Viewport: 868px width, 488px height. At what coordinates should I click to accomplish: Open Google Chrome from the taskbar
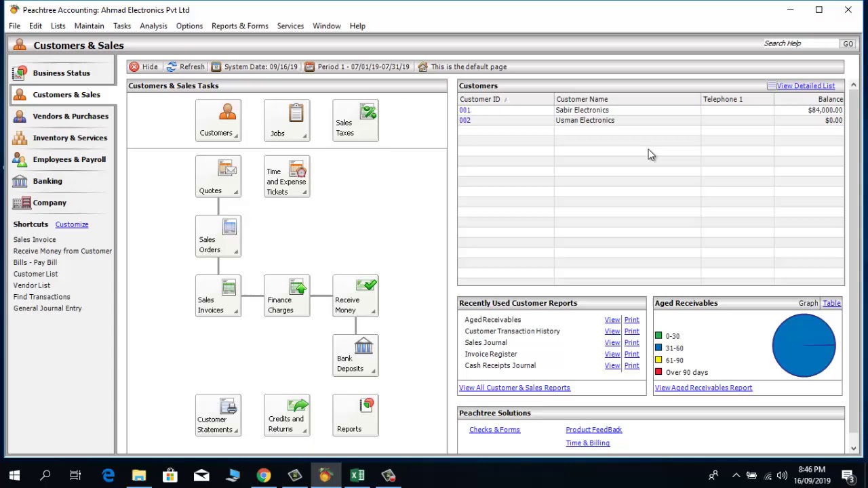pyautogui.click(x=264, y=475)
